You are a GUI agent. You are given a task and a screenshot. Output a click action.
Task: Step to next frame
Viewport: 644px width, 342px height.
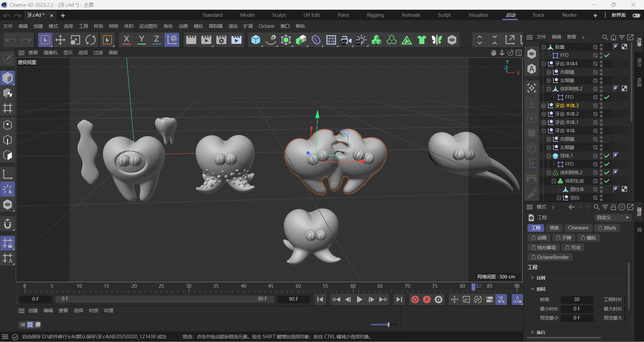(x=371, y=299)
